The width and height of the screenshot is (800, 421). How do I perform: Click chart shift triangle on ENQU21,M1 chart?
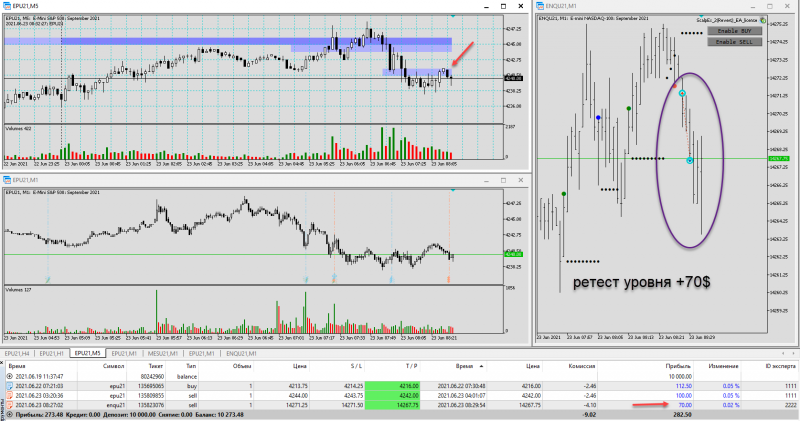coord(702,16)
